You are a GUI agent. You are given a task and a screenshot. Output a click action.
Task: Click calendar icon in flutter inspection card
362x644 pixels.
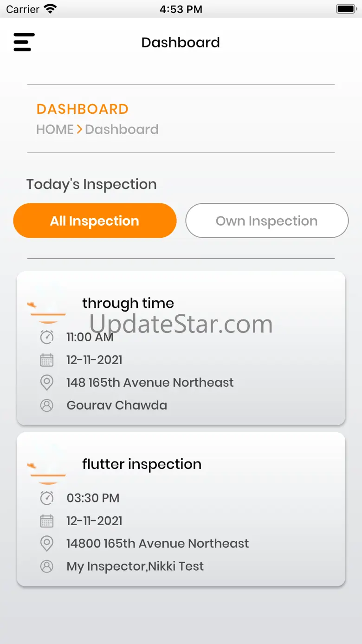click(x=47, y=521)
